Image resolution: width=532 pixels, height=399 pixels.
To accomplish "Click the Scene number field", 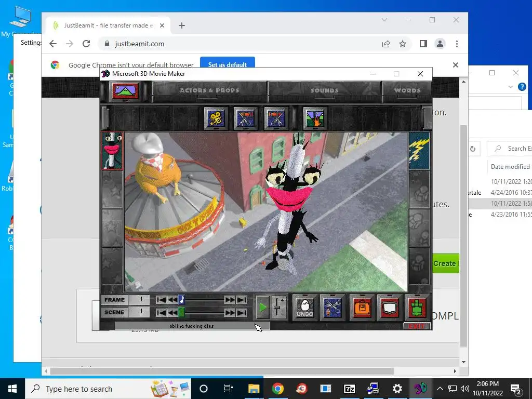I will [x=139, y=312].
